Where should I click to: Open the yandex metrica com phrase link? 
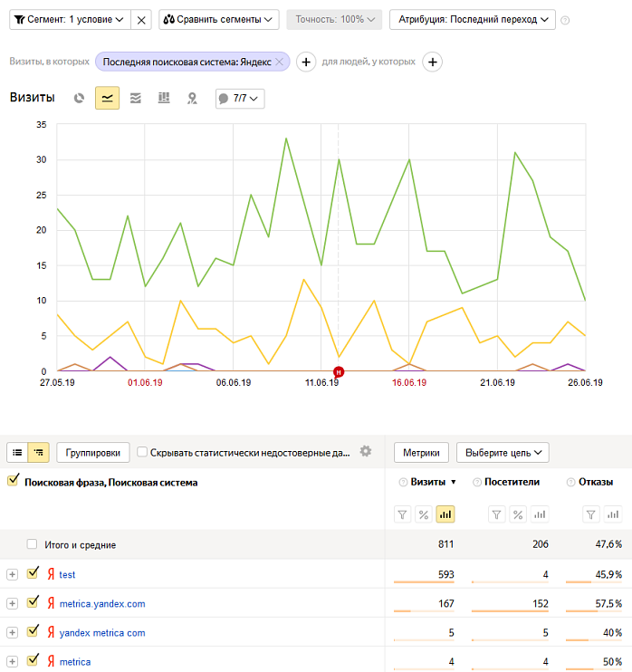point(102,633)
